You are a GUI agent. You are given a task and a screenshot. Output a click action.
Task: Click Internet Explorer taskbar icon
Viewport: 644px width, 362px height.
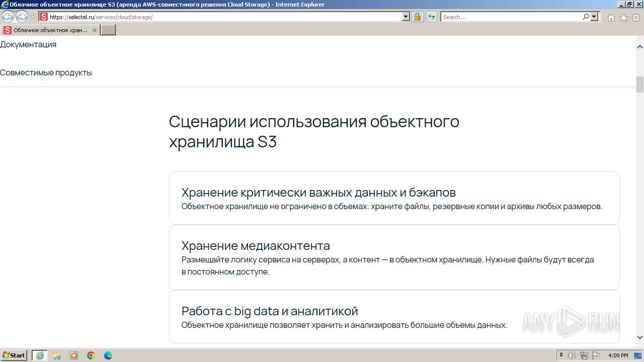[x=40, y=355]
